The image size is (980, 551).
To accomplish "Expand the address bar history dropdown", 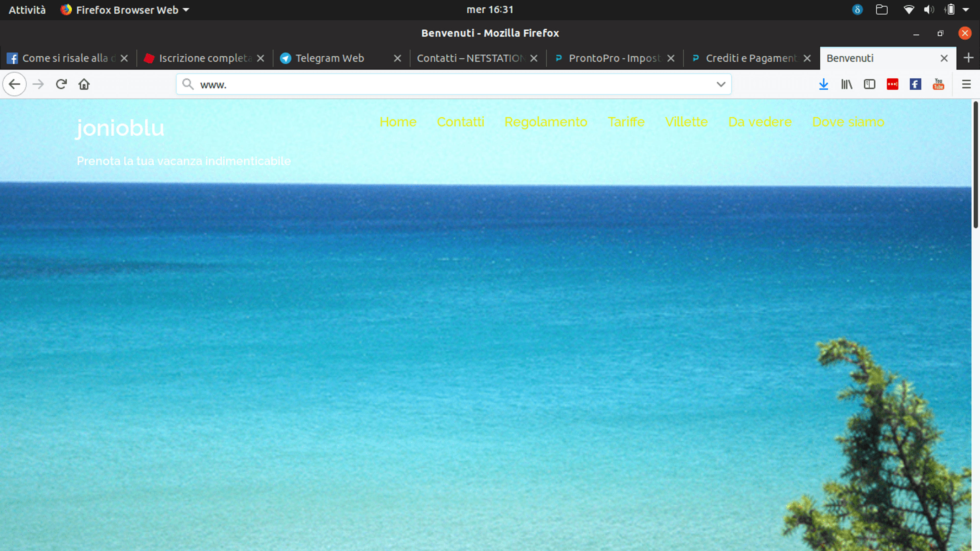I will click(720, 84).
